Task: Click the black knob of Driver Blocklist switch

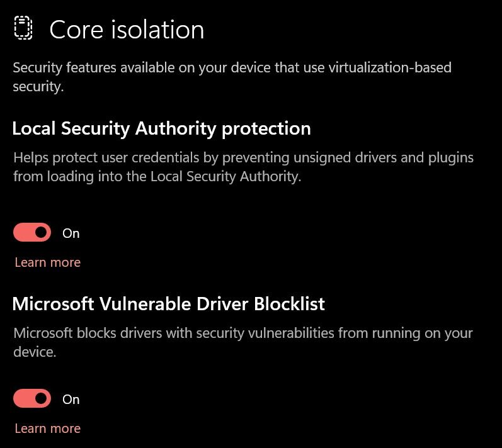Action: pyautogui.click(x=41, y=398)
